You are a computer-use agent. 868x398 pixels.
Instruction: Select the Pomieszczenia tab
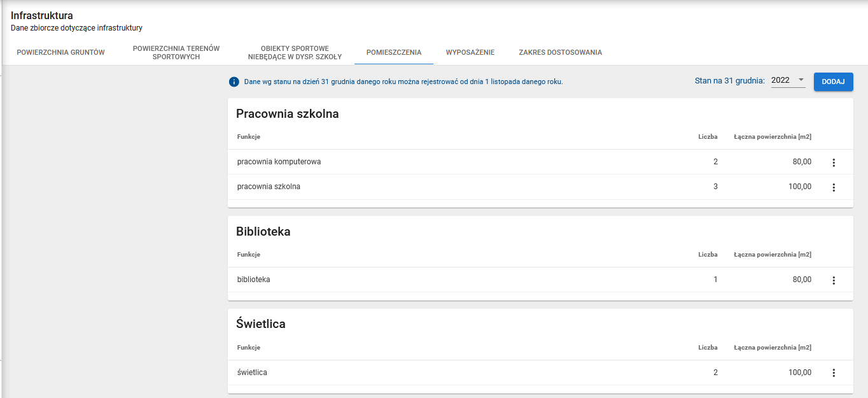pos(394,52)
